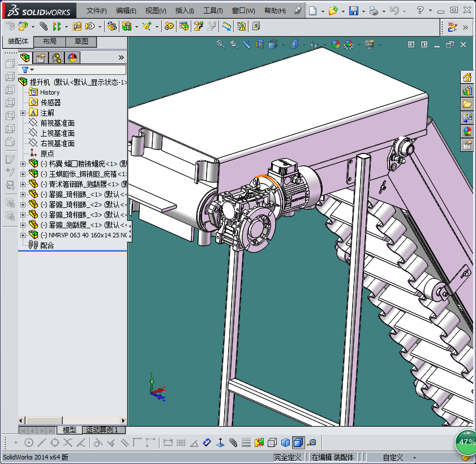Open the 工具(T) menu
Screen dimensions: 476x464
[213, 11]
